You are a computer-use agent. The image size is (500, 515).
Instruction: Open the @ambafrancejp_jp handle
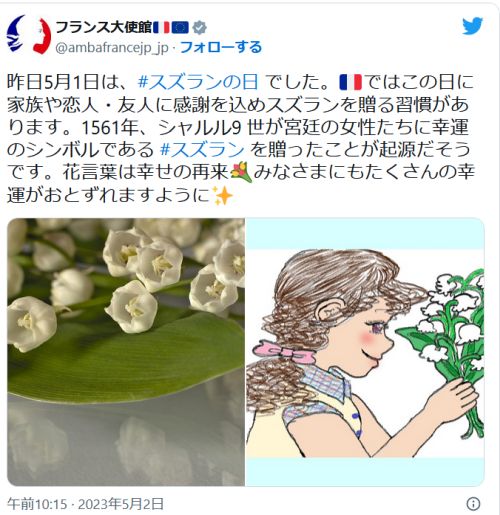point(112,48)
